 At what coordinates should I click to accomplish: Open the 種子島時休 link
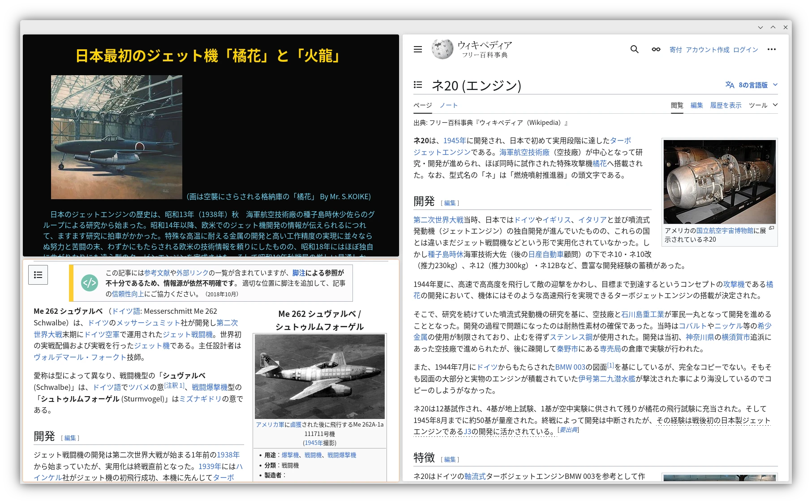click(446, 254)
